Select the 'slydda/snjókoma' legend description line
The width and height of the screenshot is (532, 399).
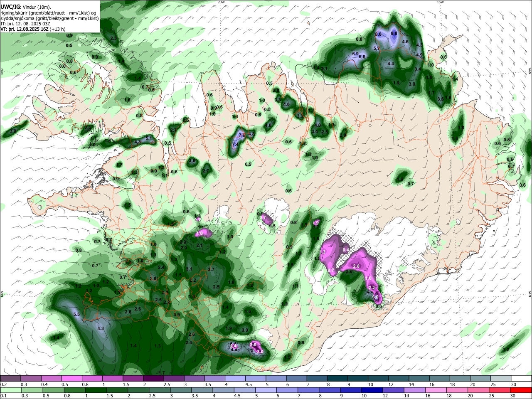[x=49, y=18]
